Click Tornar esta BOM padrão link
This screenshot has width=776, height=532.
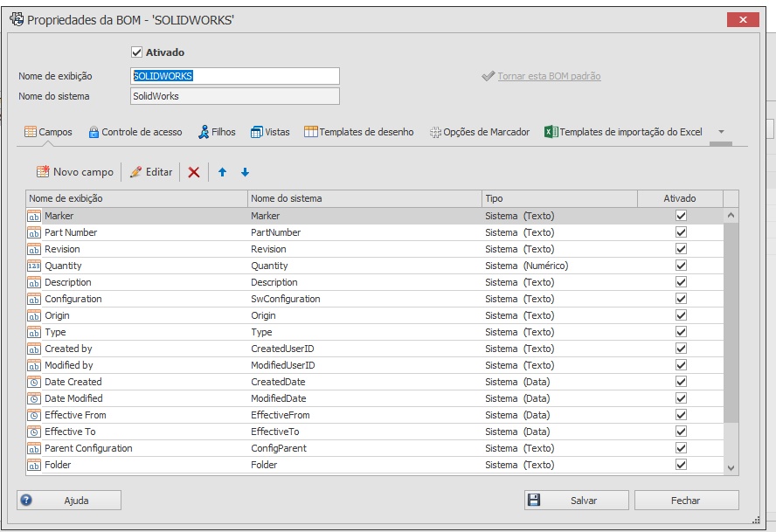549,76
